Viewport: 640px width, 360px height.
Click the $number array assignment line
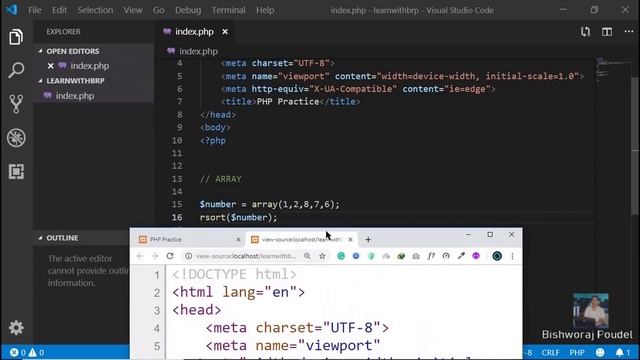pyautogui.click(x=269, y=204)
